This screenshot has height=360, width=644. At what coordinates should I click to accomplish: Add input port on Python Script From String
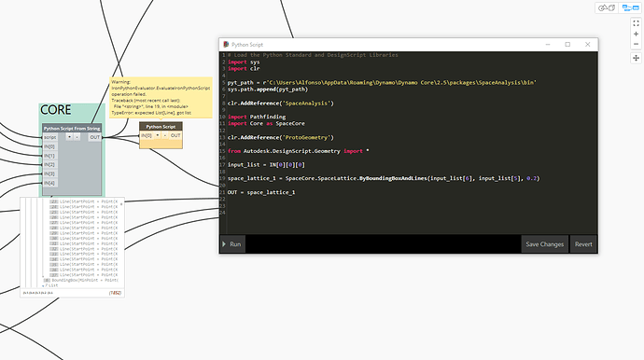[x=69, y=137]
